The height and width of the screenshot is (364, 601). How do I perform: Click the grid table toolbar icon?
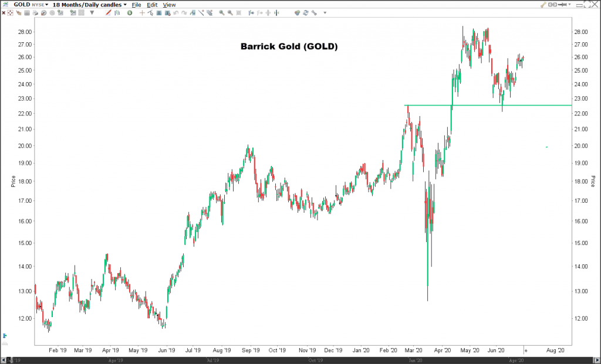click(x=27, y=13)
